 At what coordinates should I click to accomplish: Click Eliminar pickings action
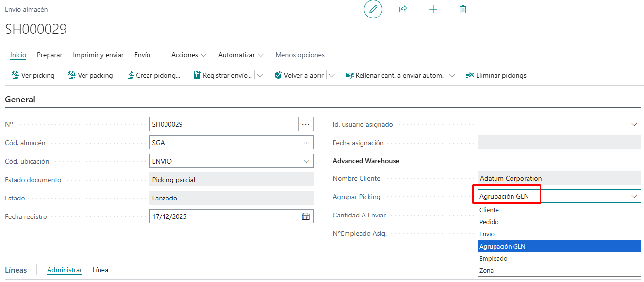pyautogui.click(x=496, y=75)
